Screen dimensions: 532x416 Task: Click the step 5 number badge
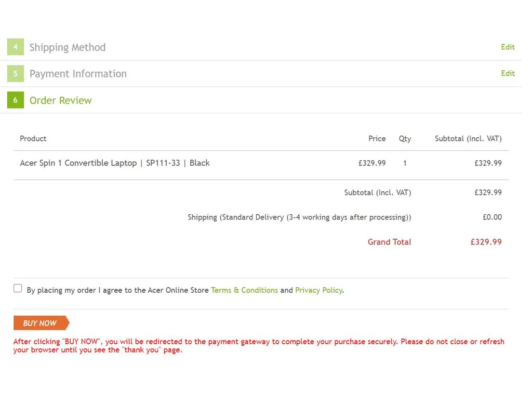15,74
